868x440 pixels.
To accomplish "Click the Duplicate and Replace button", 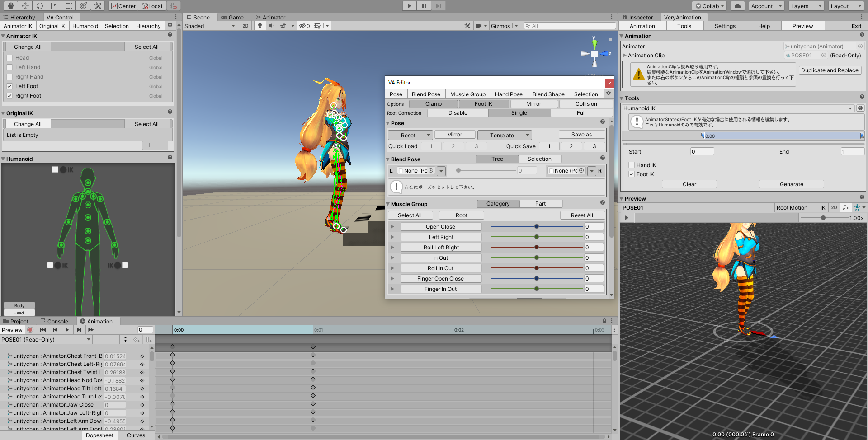I will tap(830, 70).
